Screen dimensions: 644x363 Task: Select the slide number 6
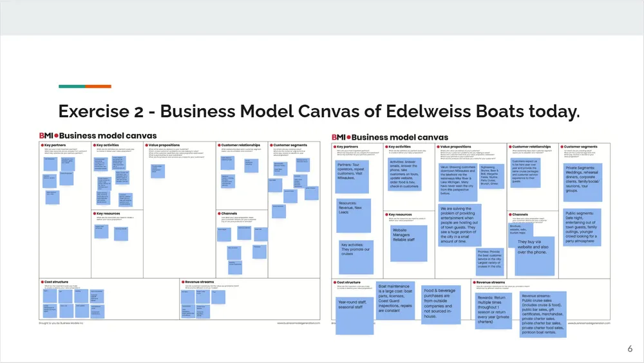[630, 349]
